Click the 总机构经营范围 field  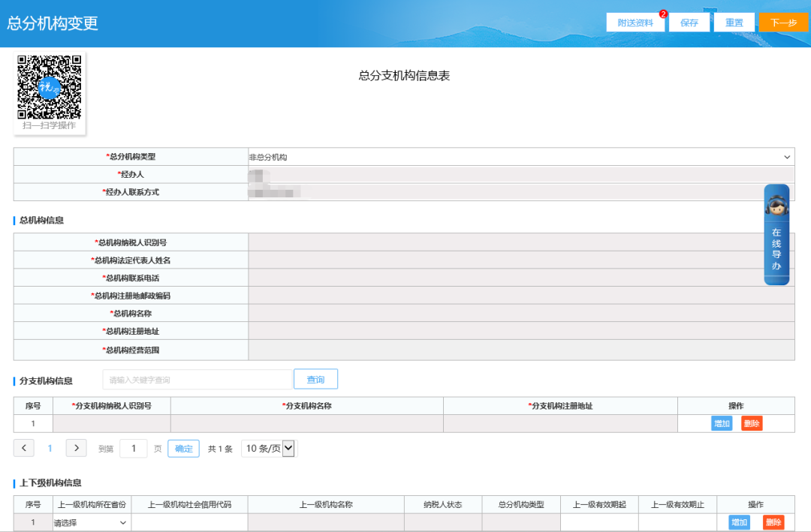click(521, 350)
